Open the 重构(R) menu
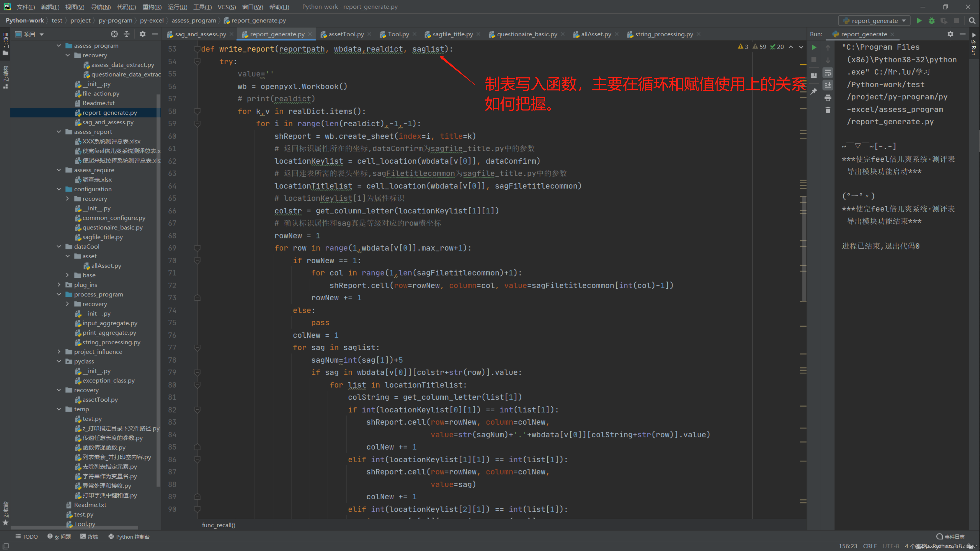980x551 pixels. (x=152, y=7)
